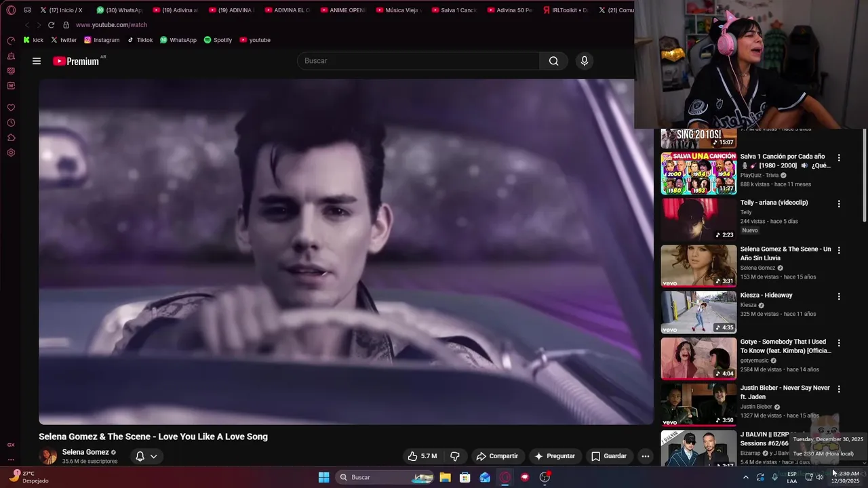Open options for Gotye Somebody That I Used

(x=839, y=343)
